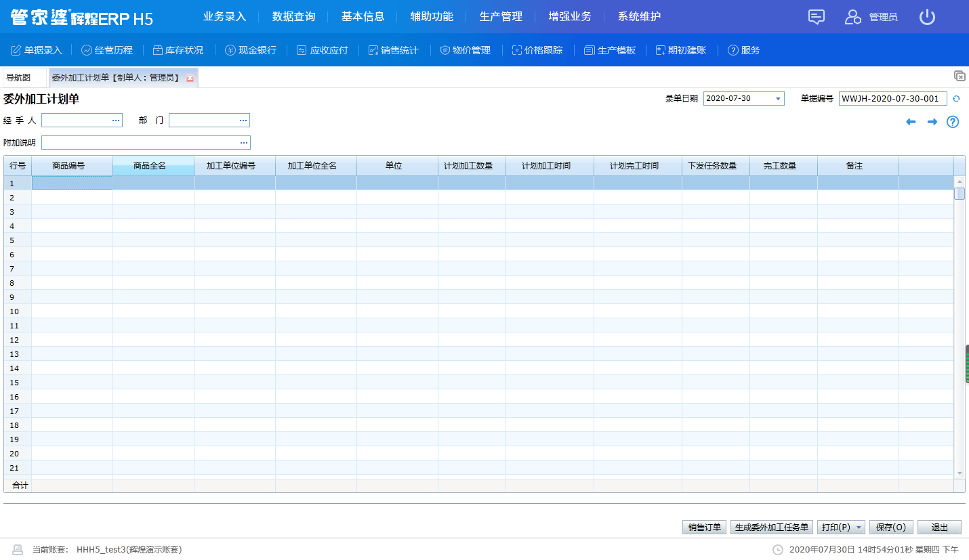Screen dimensions: 969x560
Task: Select row number 5 in table
Action: pos(18,240)
